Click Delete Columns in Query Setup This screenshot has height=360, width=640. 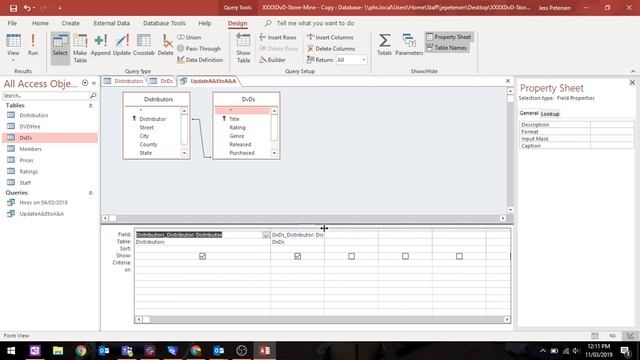pos(331,49)
